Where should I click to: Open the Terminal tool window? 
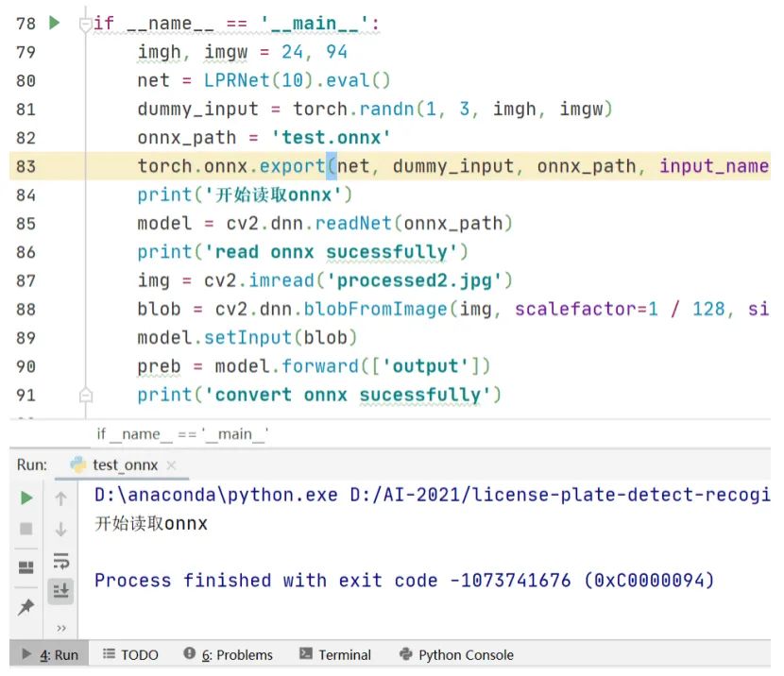point(335,654)
